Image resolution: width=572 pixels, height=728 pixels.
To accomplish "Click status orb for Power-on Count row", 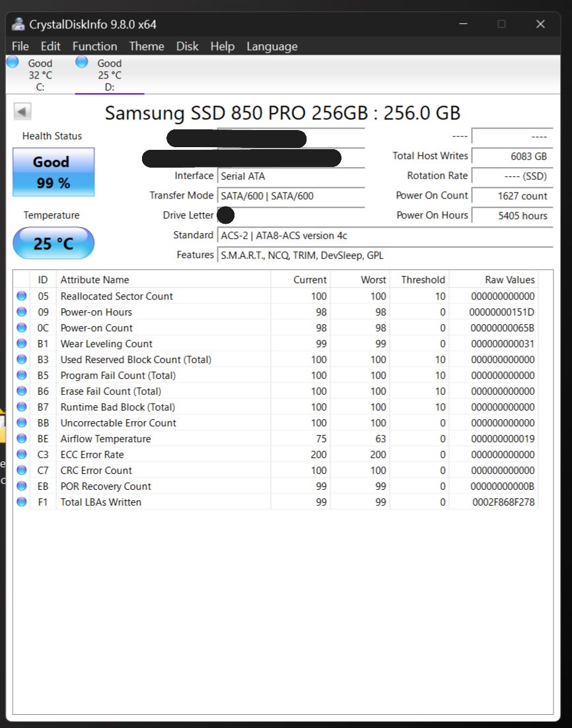I will 21,327.
